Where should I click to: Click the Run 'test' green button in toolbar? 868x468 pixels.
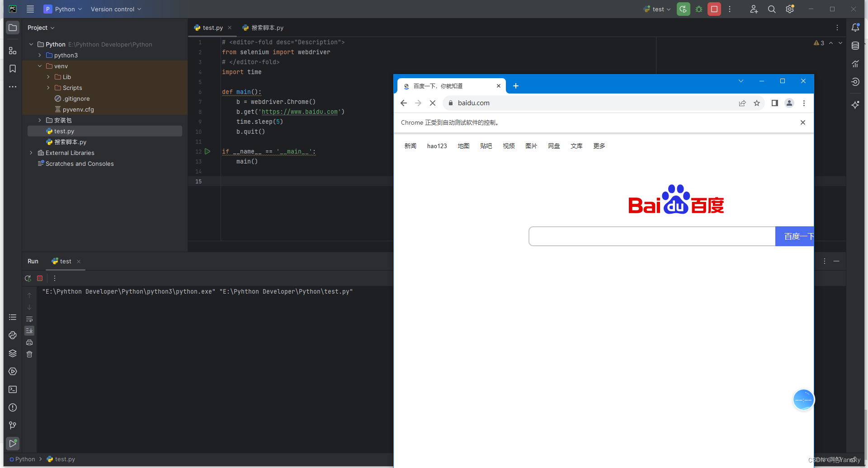tap(684, 9)
